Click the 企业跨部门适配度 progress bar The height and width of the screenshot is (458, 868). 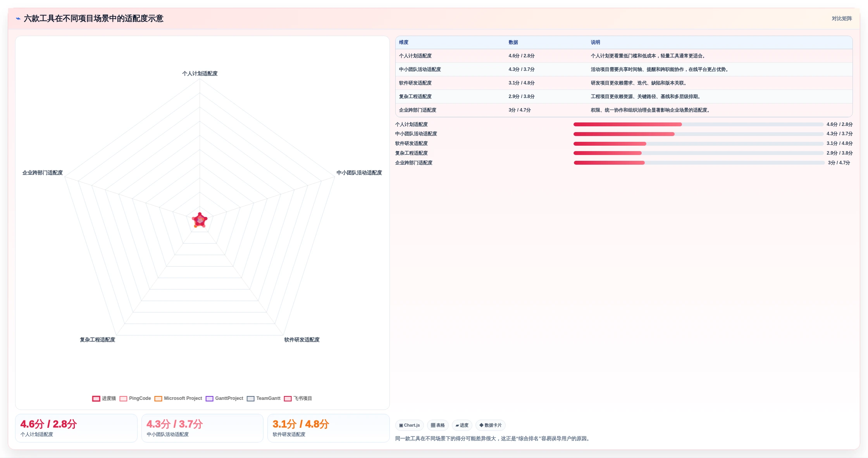(699, 163)
